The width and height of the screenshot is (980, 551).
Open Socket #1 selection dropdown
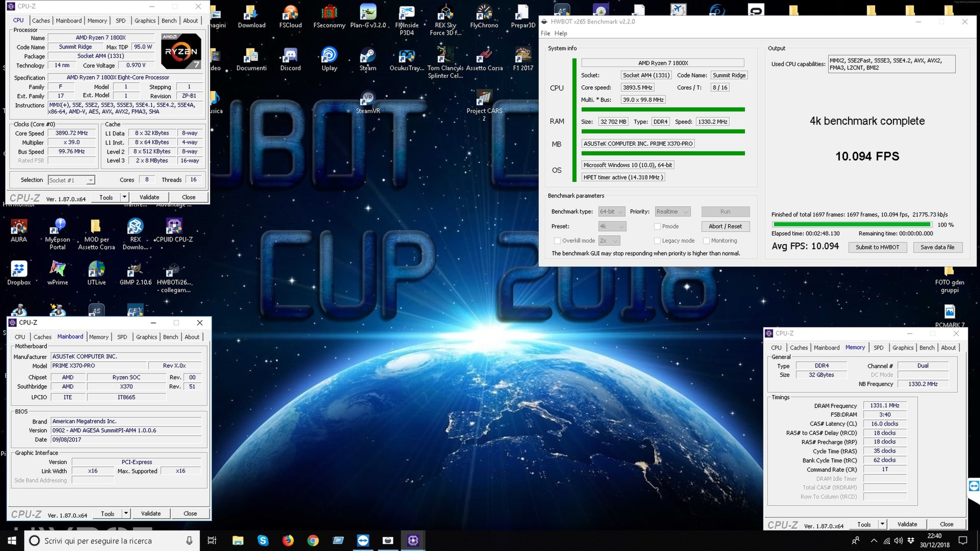[71, 180]
